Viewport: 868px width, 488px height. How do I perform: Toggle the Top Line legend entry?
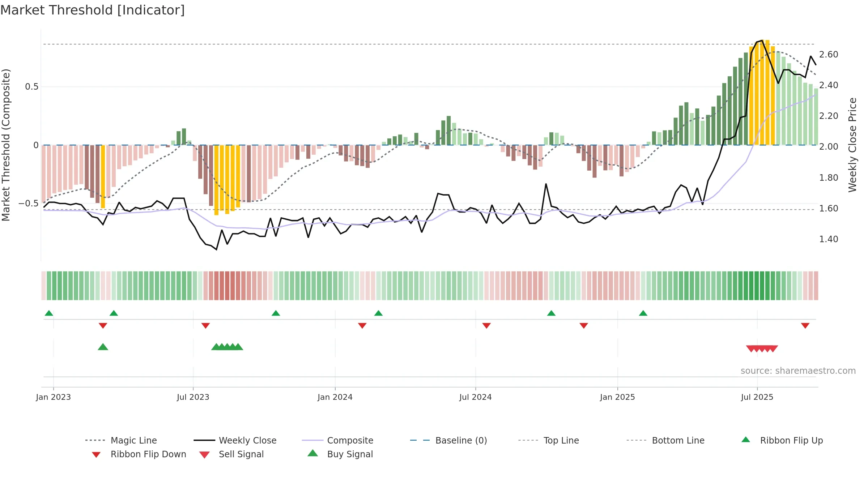(x=548, y=440)
